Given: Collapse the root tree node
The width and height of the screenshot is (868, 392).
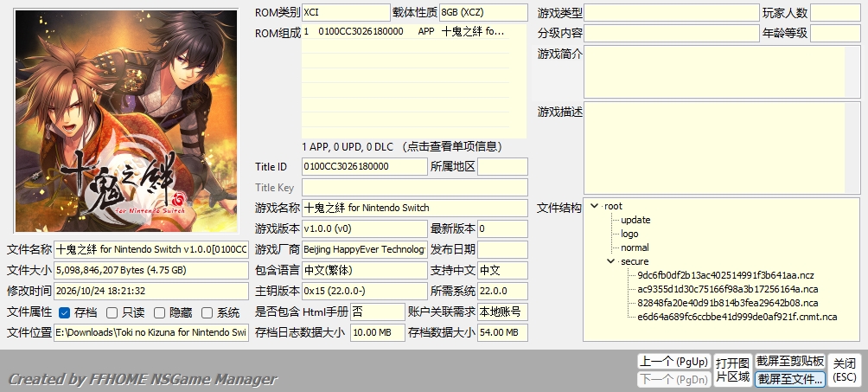Looking at the screenshot, I should tap(595, 206).
